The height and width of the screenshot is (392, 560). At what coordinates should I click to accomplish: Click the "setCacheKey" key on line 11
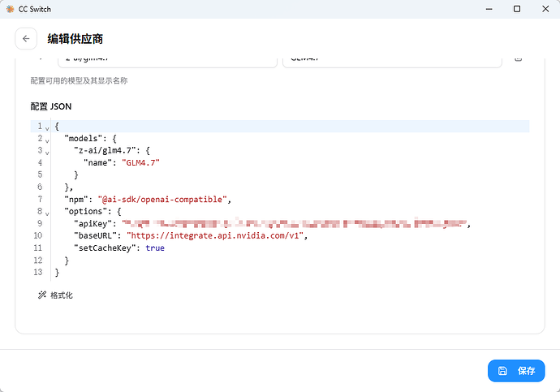pos(105,248)
